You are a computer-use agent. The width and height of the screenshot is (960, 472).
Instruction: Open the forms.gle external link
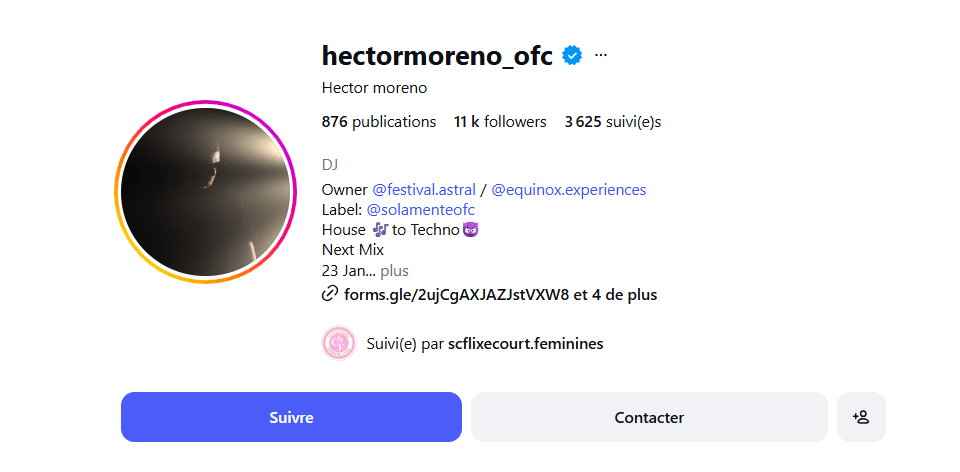pos(457,294)
